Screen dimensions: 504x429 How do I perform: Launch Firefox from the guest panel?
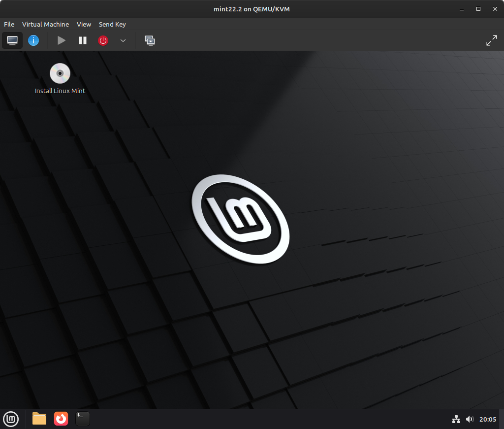61,419
